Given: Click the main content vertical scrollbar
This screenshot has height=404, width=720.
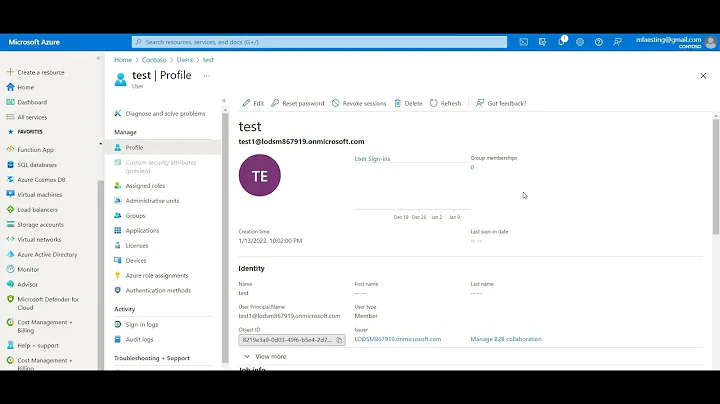Looking at the screenshot, I should (715, 177).
